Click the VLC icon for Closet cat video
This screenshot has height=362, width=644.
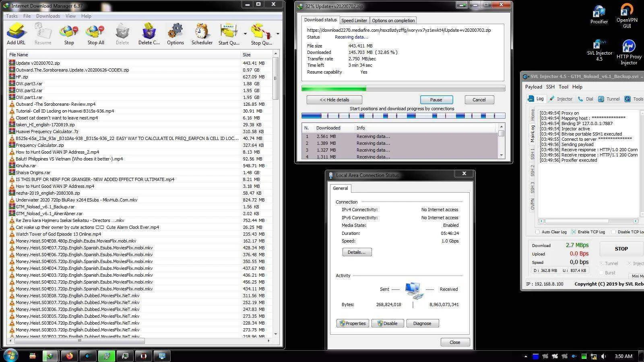12,118
